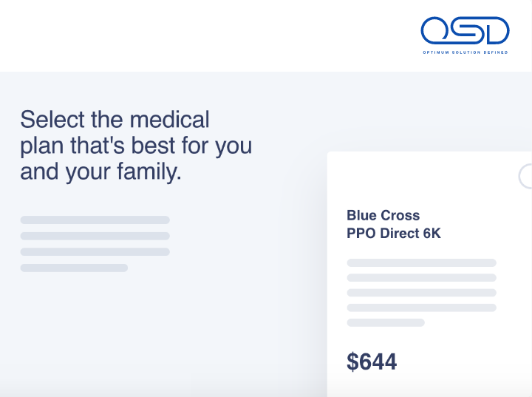Image resolution: width=532 pixels, height=397 pixels.
Task: Click the short last placeholder line under heading
Action: pyautogui.click(x=74, y=268)
